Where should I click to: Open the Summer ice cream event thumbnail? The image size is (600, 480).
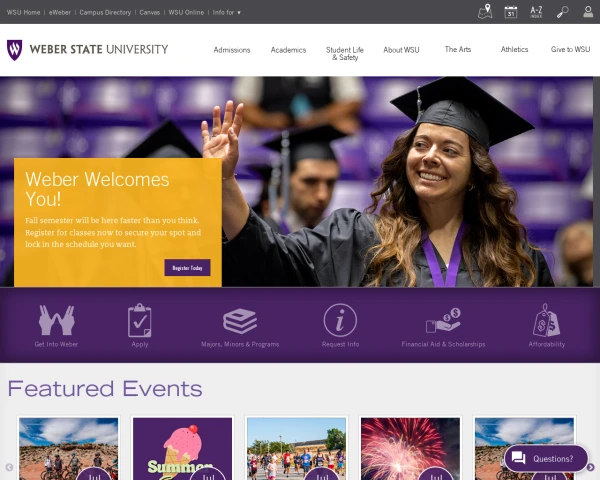pyautogui.click(x=182, y=449)
